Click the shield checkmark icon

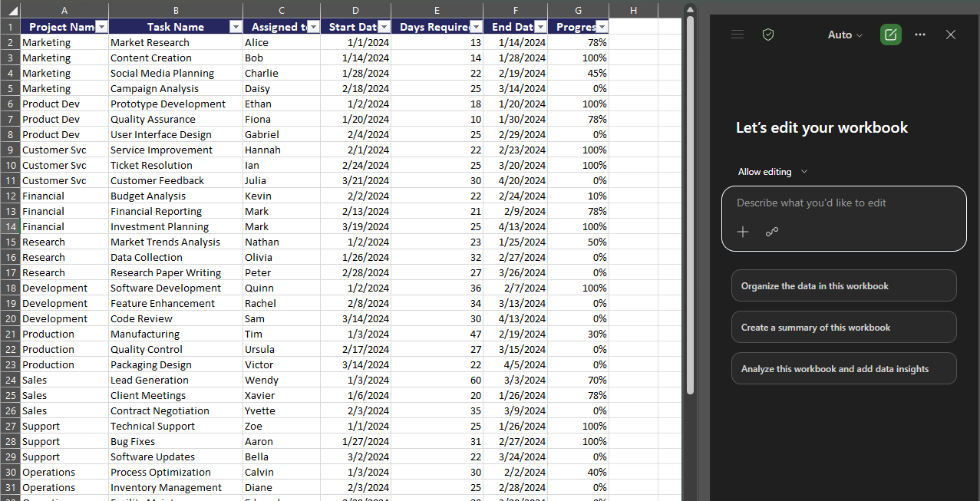click(768, 35)
